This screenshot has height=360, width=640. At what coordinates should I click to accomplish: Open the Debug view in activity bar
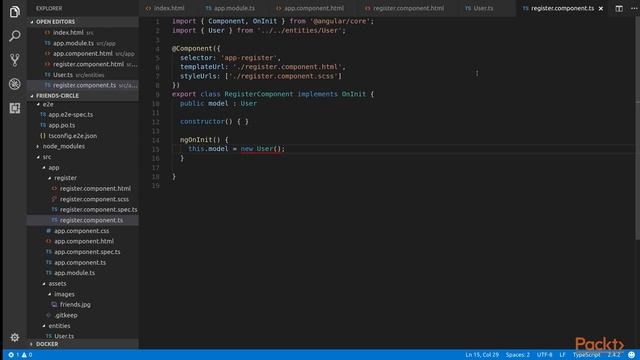click(x=15, y=84)
